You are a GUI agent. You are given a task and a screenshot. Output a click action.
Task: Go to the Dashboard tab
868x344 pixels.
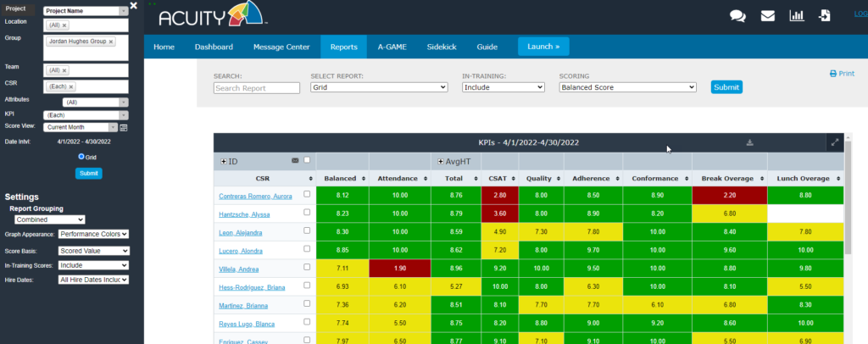tap(214, 47)
